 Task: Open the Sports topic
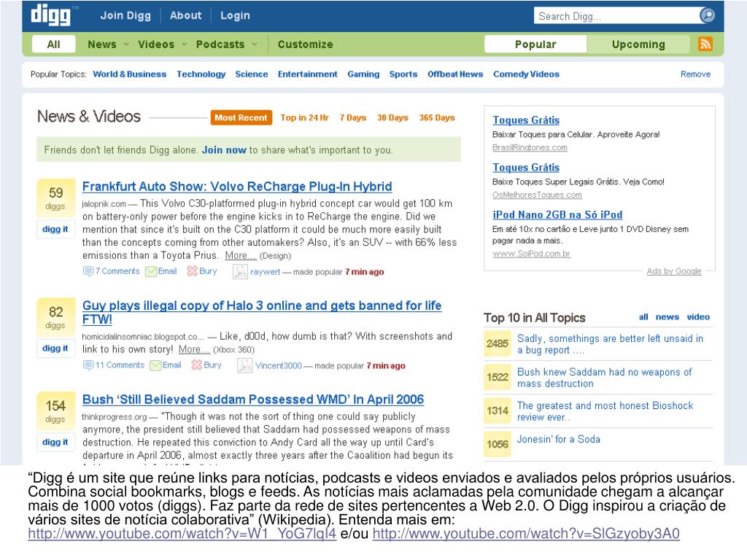tap(403, 74)
